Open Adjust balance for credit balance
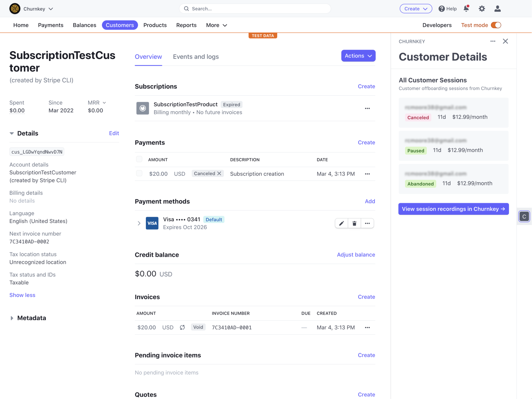The image size is (532, 399). point(356,255)
